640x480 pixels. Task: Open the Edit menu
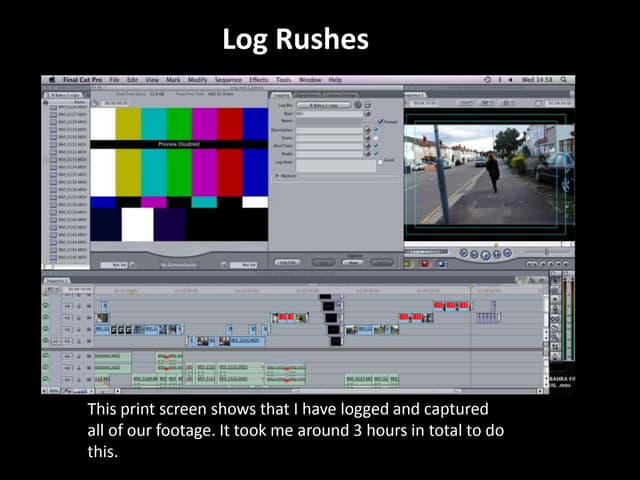132,80
